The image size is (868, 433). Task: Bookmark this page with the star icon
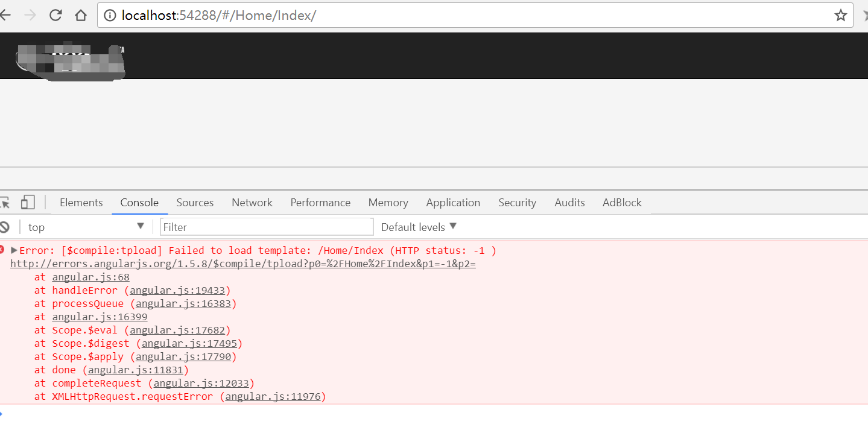tap(840, 16)
